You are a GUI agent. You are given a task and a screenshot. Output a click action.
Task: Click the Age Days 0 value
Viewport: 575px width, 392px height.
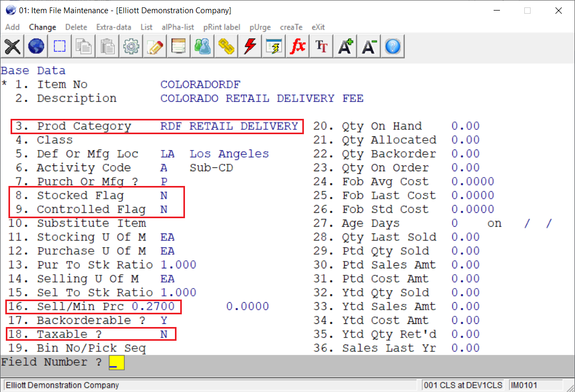(455, 223)
